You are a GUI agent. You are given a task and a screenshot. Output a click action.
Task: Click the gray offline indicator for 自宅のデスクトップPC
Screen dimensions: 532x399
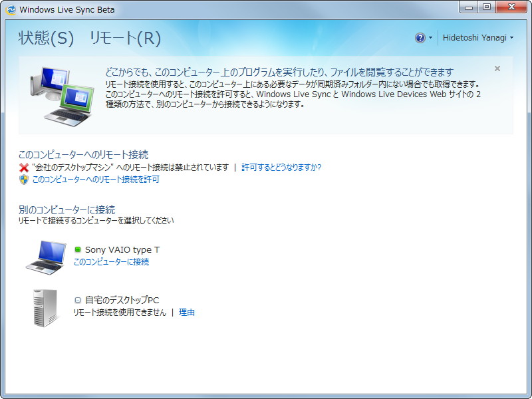click(78, 300)
